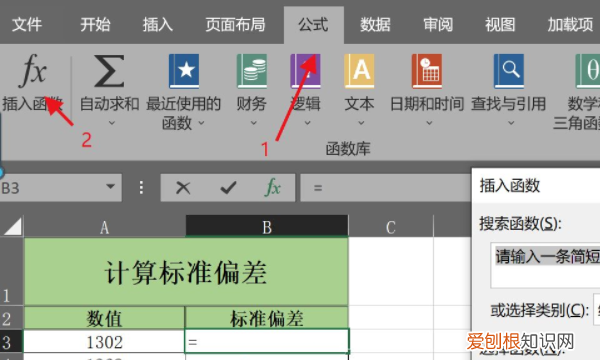Click the merged title cell 计算标准偏差

186,272
